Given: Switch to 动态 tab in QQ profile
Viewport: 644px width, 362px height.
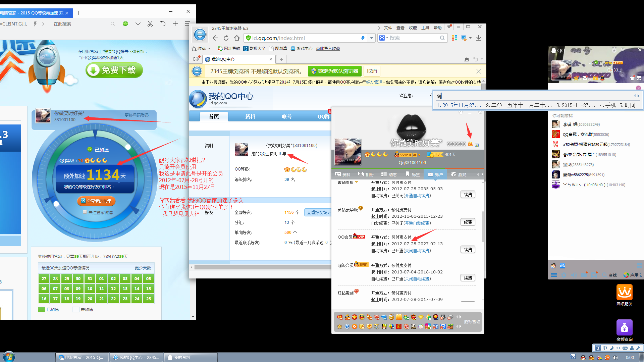Looking at the screenshot, I should coord(389,174).
